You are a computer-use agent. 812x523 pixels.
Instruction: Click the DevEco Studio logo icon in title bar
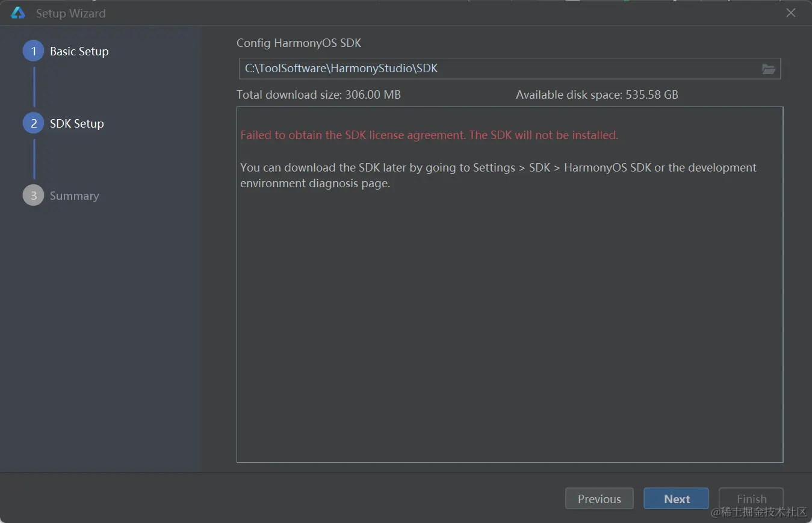pyautogui.click(x=18, y=13)
